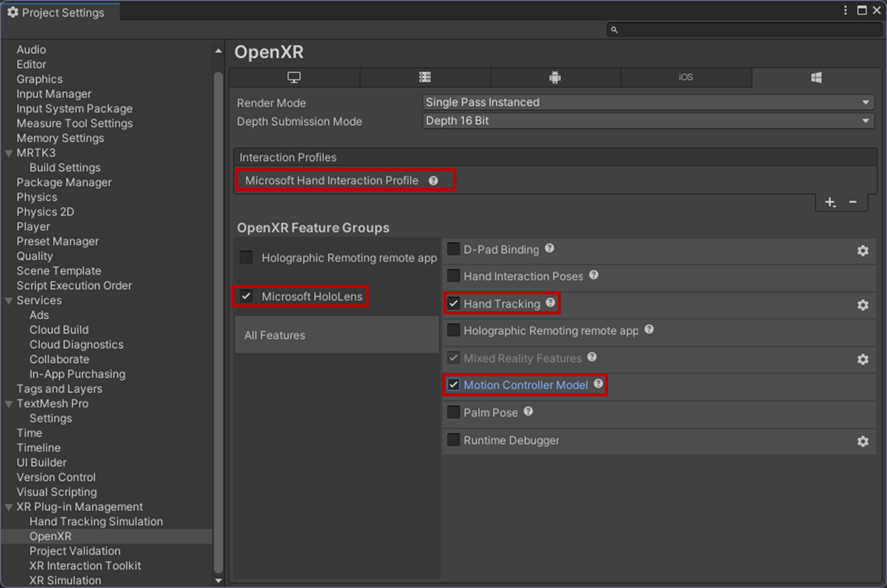Screen dimensions: 887x588
Task: Click help icon next to Mixed Reality Features
Action: [x=592, y=357]
